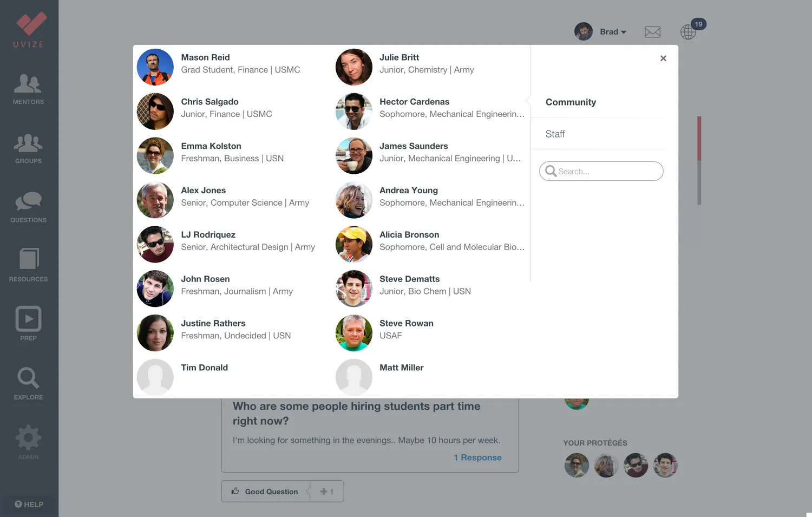Open the Explore magnifier section
The height and width of the screenshot is (517, 812).
(28, 383)
